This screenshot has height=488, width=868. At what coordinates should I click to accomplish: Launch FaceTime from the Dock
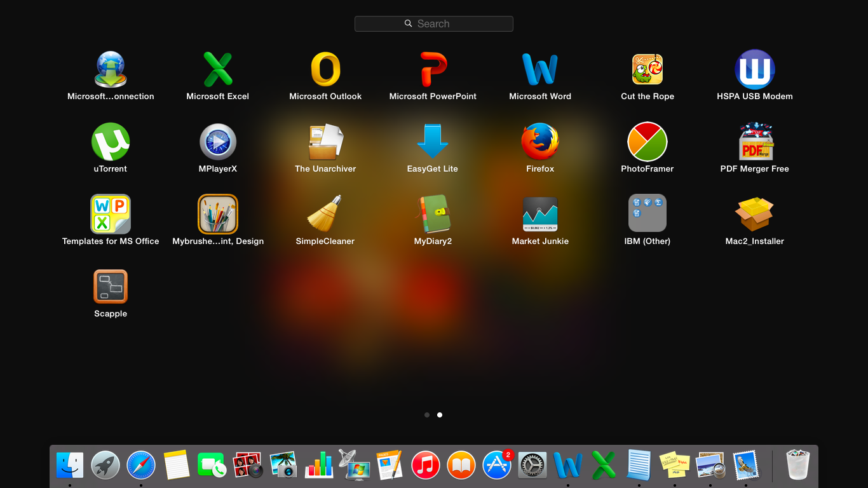pos(212,465)
